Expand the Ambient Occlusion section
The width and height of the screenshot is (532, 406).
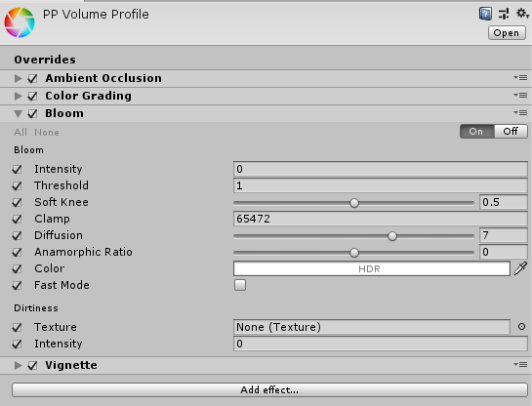click(x=18, y=78)
